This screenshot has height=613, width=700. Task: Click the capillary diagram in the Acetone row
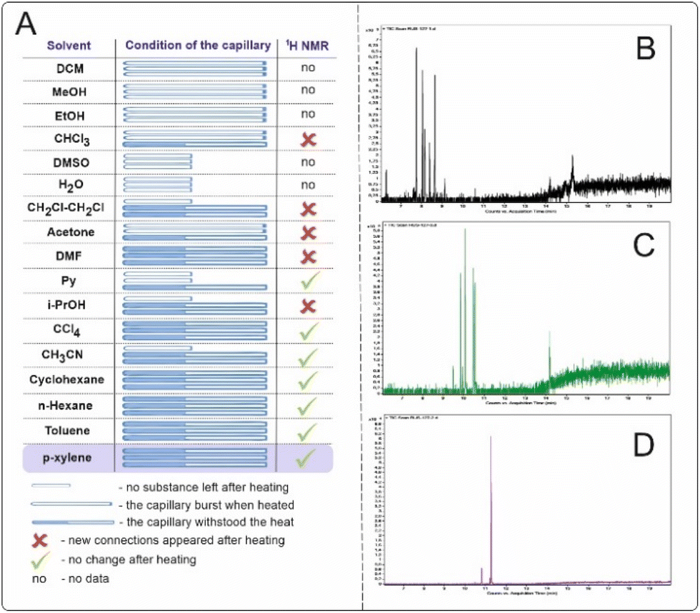pos(195,232)
